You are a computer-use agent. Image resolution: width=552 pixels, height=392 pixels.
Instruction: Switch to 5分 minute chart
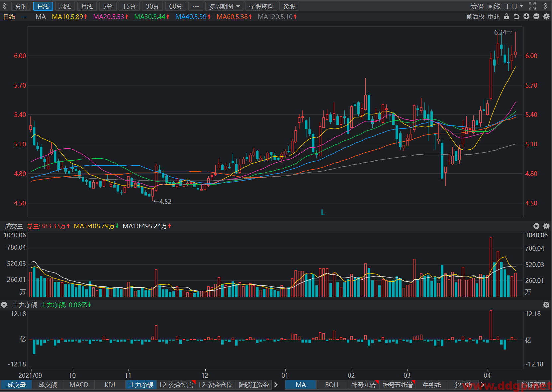tap(108, 6)
